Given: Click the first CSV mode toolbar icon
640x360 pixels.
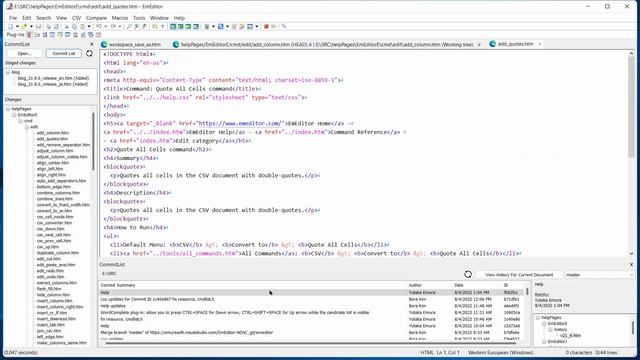Looking at the screenshot, I should (173, 27).
